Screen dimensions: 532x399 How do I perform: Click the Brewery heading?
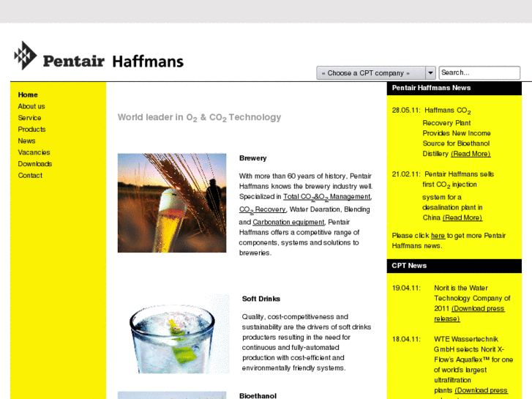coord(252,158)
